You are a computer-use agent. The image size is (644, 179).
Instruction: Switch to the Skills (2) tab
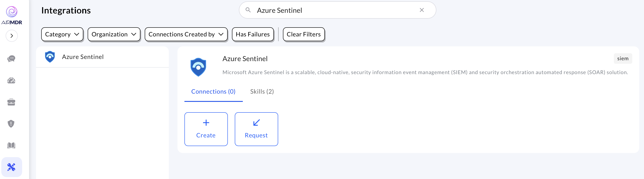(x=262, y=92)
